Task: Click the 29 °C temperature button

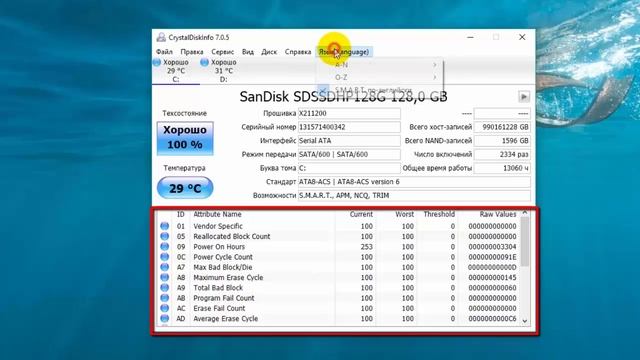Action: [185, 188]
